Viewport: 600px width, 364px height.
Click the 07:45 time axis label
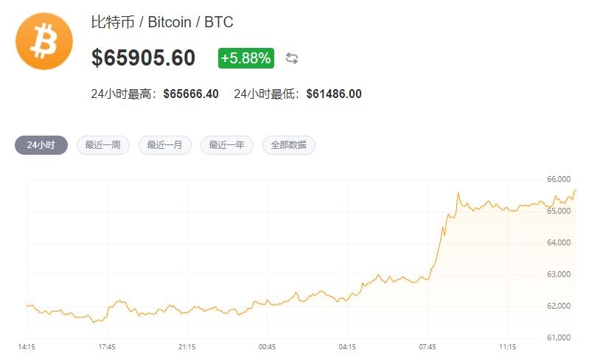[x=428, y=346]
